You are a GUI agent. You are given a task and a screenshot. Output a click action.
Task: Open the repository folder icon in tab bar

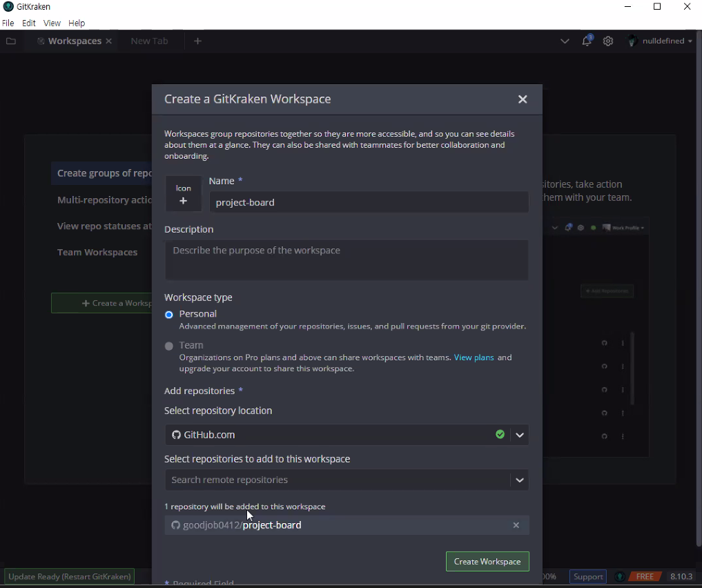tap(11, 41)
